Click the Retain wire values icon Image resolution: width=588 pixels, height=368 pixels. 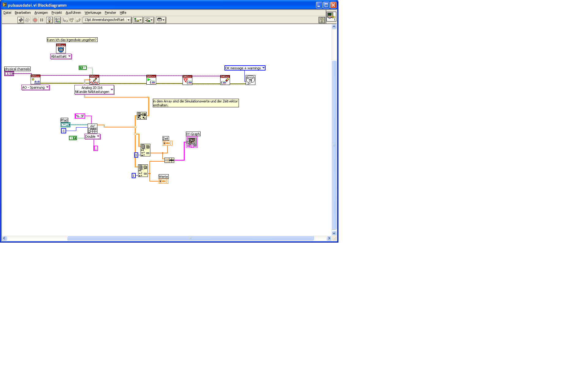pos(57,20)
